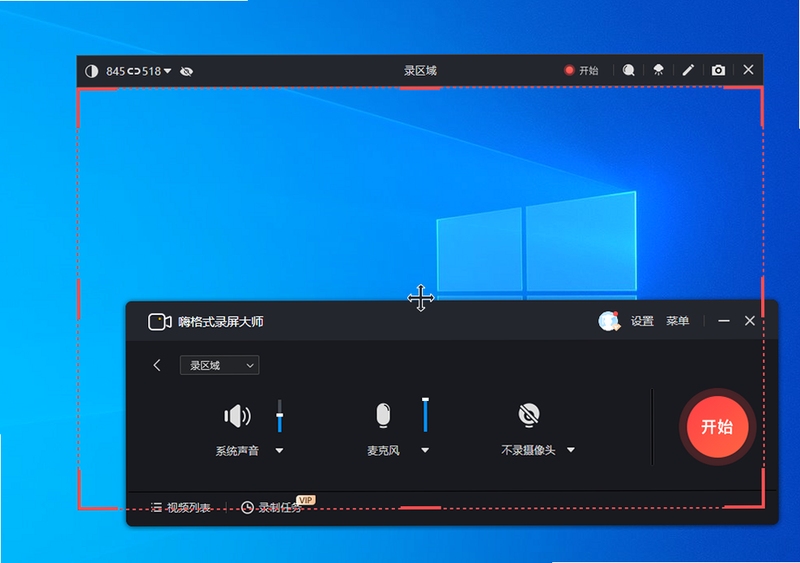Adjust the system sound volume slider
The image size is (800, 563).
click(x=280, y=416)
